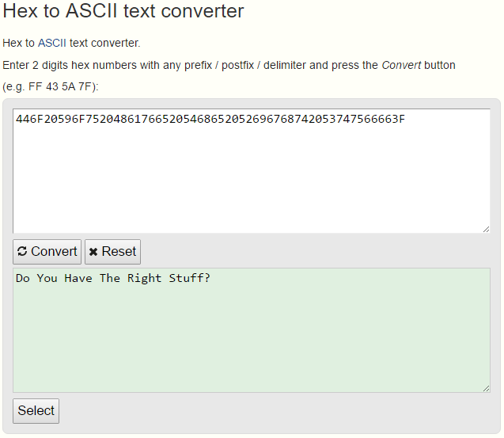Image resolution: width=504 pixels, height=438 pixels.
Task: Place cursor after the hex string's final "3F"
Action: click(x=406, y=120)
